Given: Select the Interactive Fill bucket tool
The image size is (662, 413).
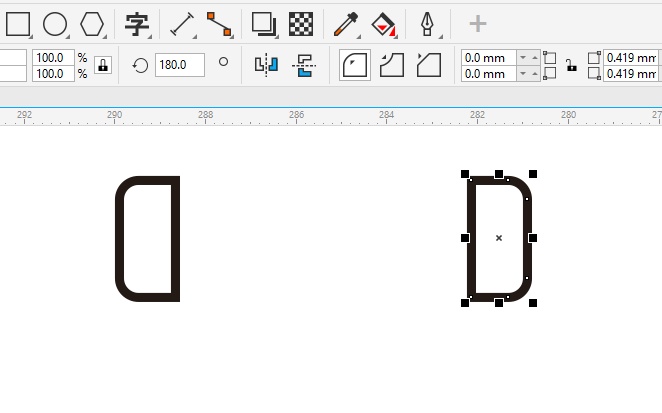Looking at the screenshot, I should (x=383, y=24).
